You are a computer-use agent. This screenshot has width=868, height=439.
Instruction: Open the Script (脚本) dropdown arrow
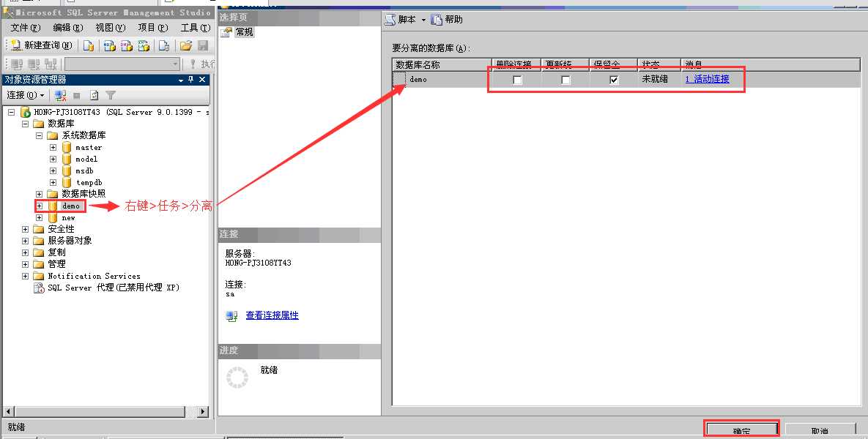pos(424,20)
